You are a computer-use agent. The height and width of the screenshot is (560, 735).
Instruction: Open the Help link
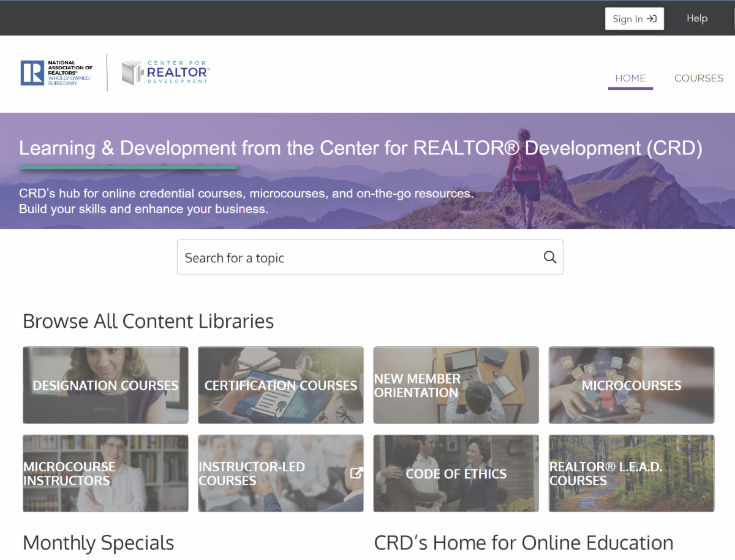point(696,18)
